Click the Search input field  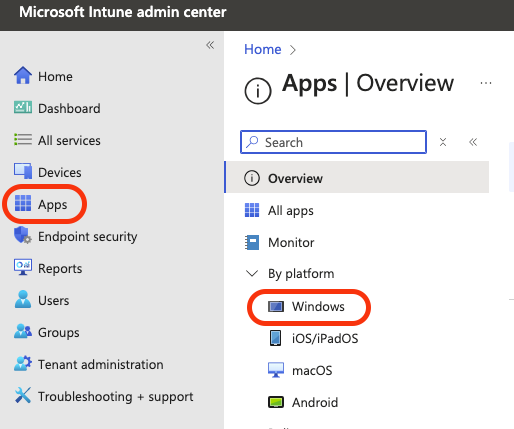coord(333,142)
